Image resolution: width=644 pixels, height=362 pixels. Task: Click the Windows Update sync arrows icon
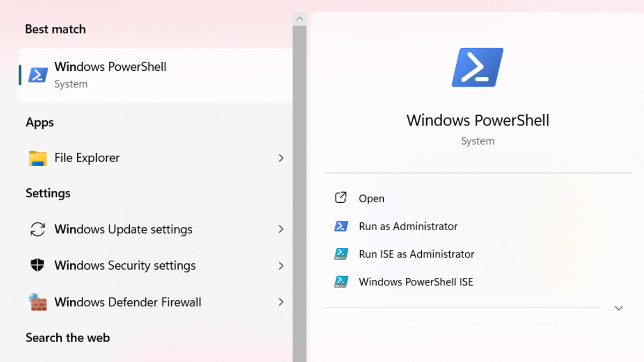pos(38,230)
